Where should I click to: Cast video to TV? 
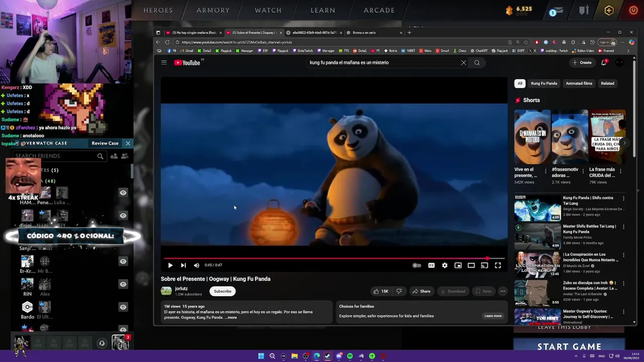pyautogui.click(x=485, y=265)
